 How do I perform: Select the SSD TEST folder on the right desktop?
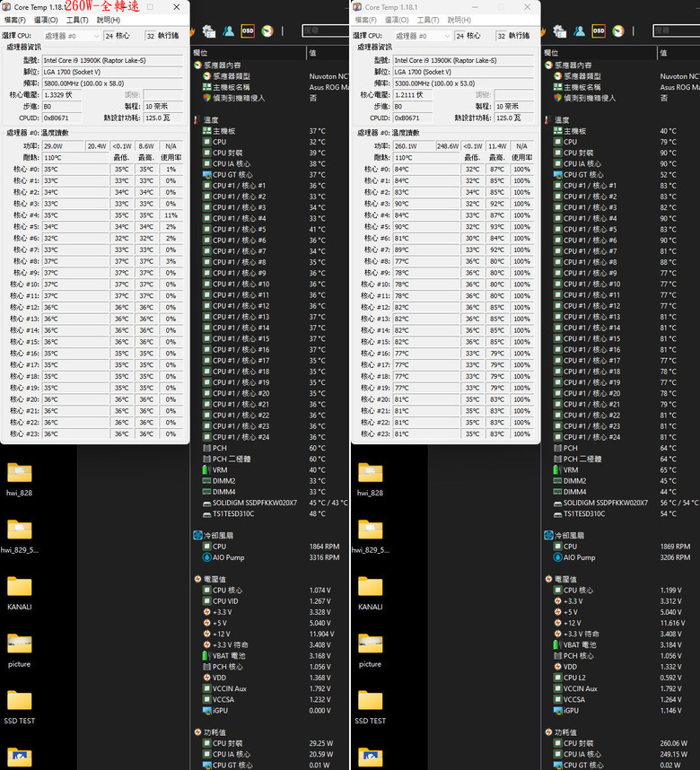tap(370, 708)
